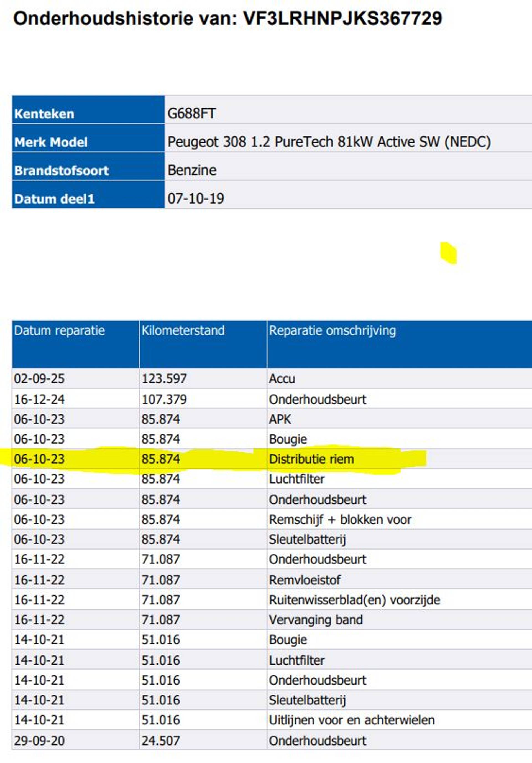Click Remschijf + blokken voor entry
The height and width of the screenshot is (763, 532).
tap(340, 519)
